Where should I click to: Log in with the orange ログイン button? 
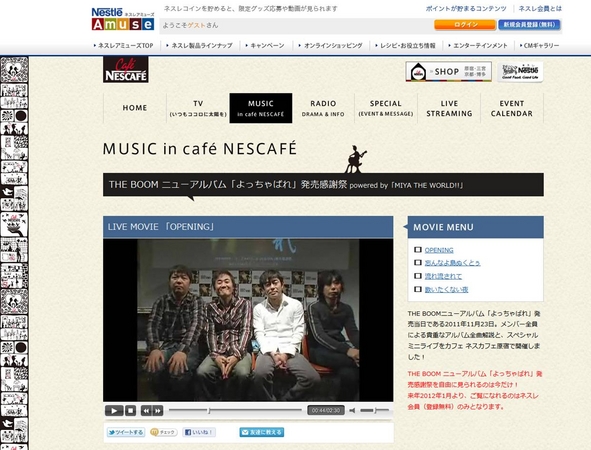[465, 25]
